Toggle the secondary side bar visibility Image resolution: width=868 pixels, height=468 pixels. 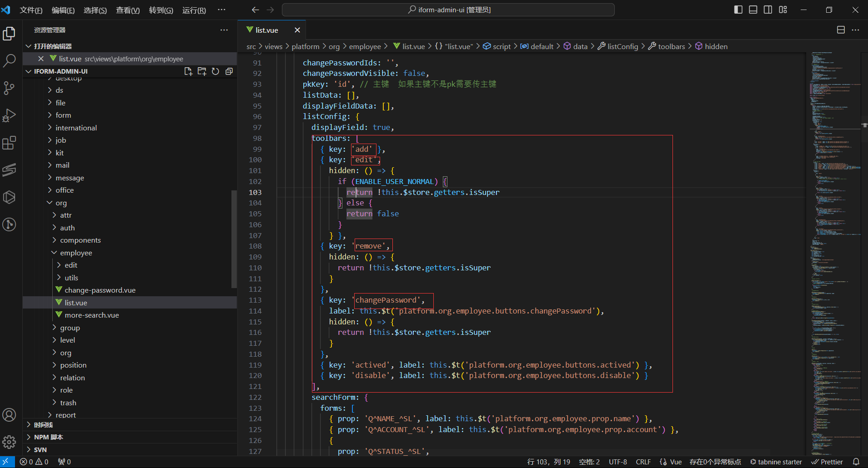click(x=768, y=10)
